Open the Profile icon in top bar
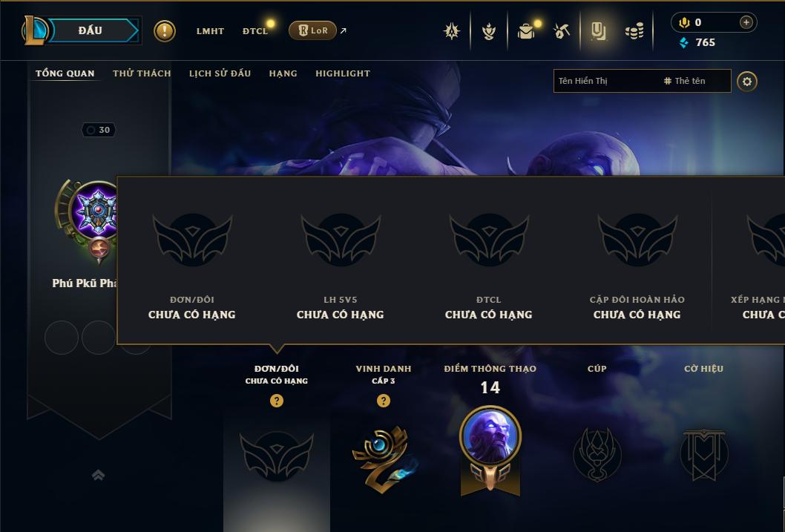The height and width of the screenshot is (532, 785). 489,31
